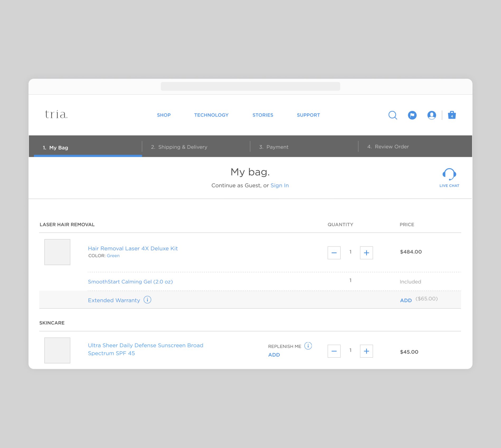Add the Extended Warranty for $65.00
This screenshot has width=501, height=448.
tap(406, 300)
